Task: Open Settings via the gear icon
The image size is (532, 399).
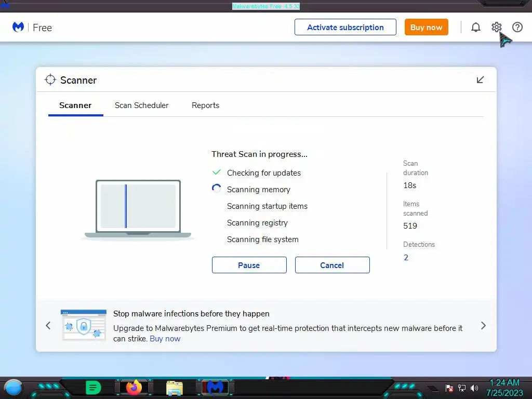Action: click(x=496, y=27)
